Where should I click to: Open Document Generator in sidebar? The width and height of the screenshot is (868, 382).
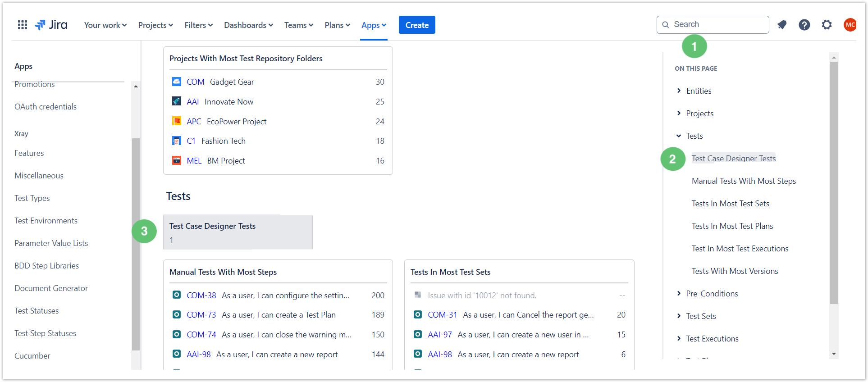pyautogui.click(x=51, y=288)
